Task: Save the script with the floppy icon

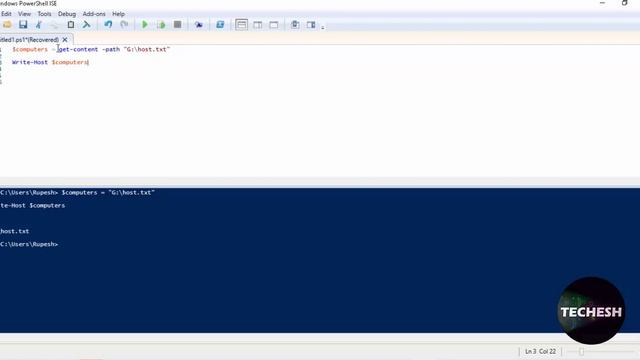Action: pos(23,24)
